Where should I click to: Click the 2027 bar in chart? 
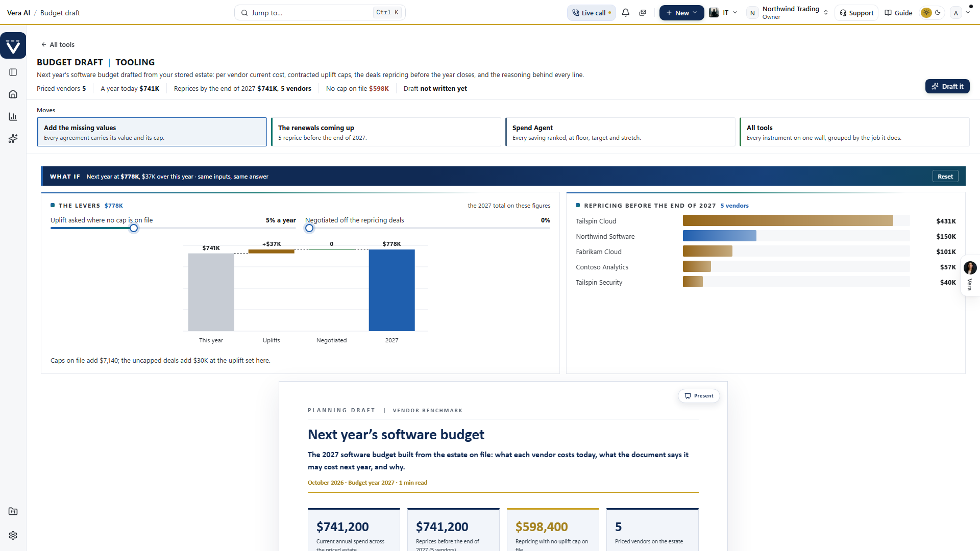coord(392,290)
